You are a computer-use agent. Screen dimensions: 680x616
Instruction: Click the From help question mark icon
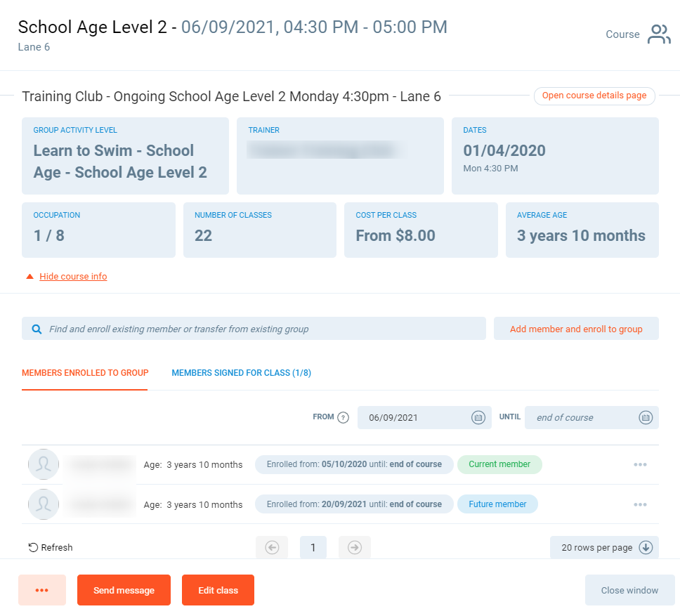point(343,417)
